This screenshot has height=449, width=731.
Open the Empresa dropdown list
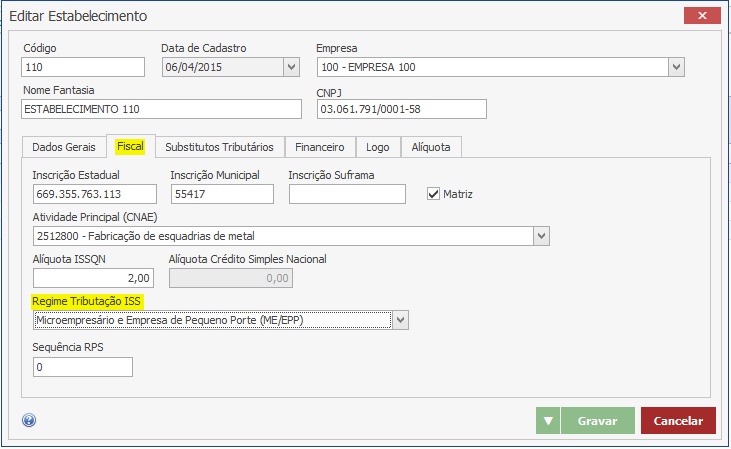point(676,67)
